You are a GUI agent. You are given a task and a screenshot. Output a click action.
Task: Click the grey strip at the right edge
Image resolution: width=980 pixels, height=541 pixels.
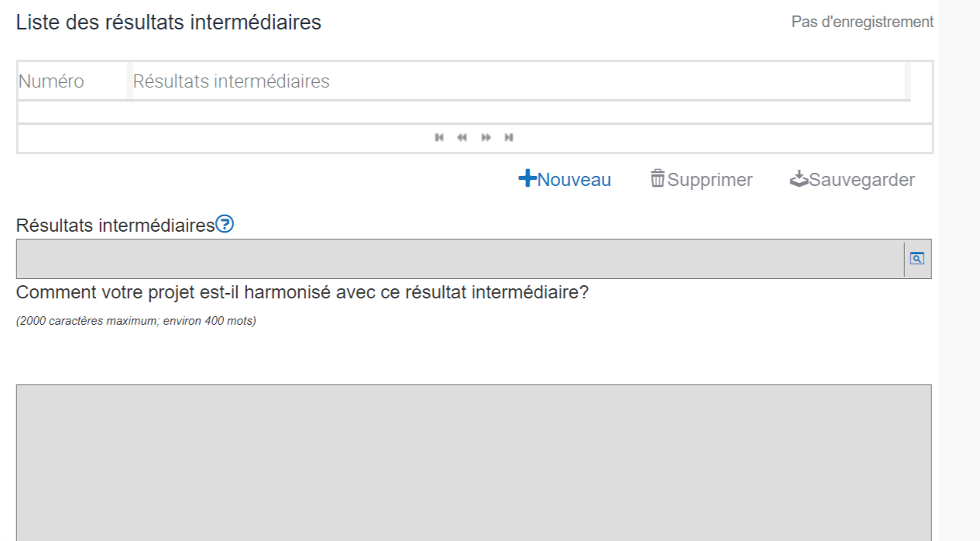pyautogui.click(x=959, y=270)
